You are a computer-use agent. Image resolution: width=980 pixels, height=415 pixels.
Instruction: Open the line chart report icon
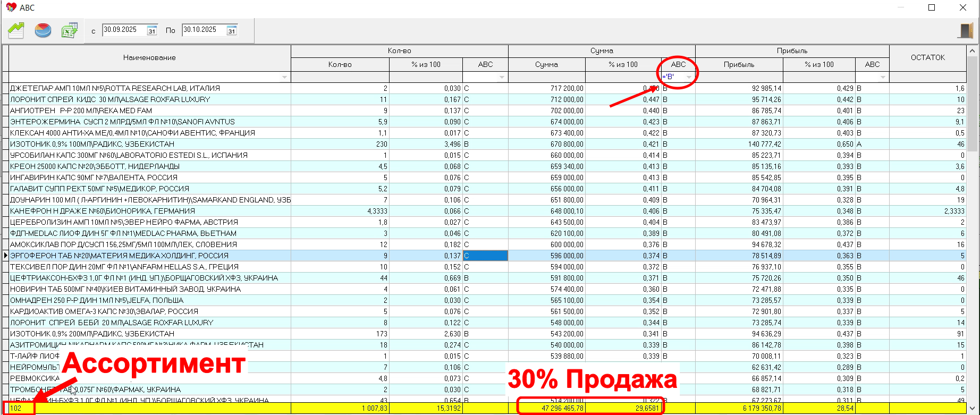coord(16,30)
